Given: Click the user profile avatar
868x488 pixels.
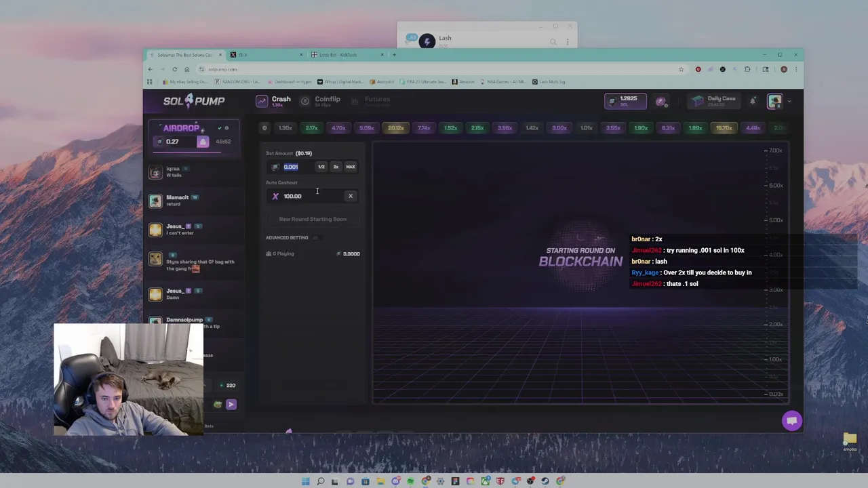Looking at the screenshot, I should tap(774, 101).
